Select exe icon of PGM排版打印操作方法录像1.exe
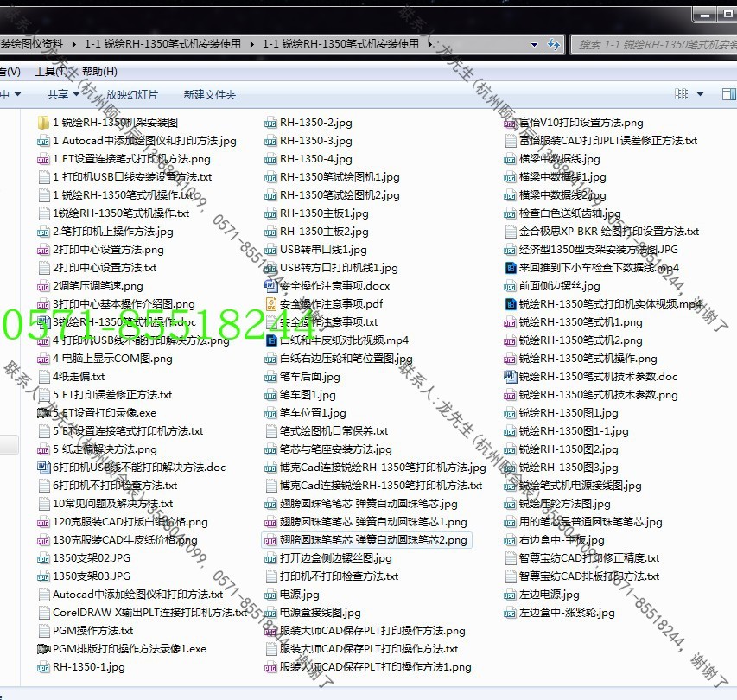 point(43,649)
